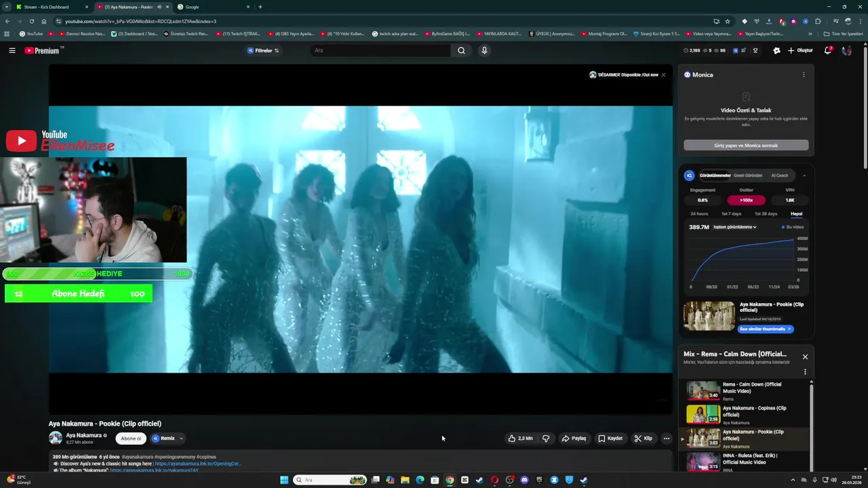This screenshot has height=488, width=868.
Task: Switch to Stream - Kick Dashboard tab
Action: pyautogui.click(x=53, y=7)
